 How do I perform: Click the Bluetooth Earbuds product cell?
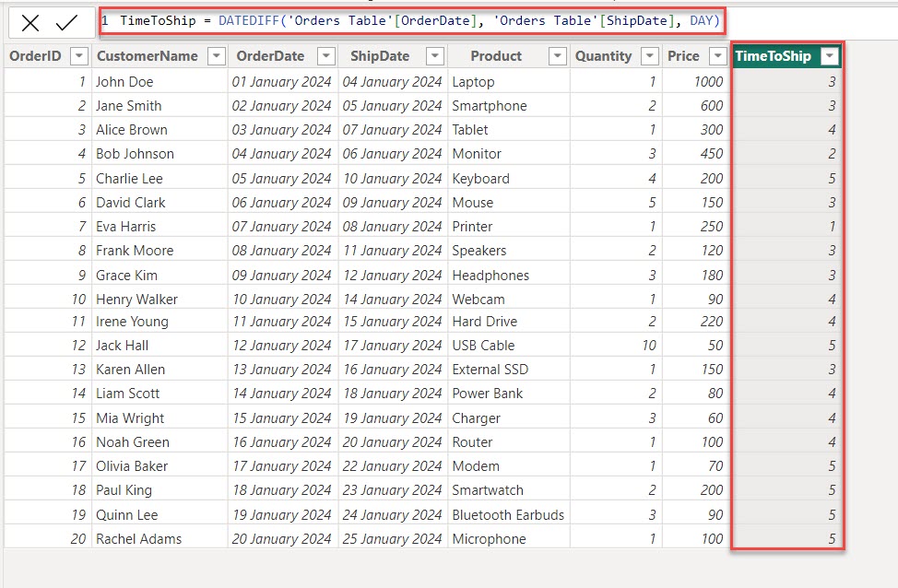509,515
